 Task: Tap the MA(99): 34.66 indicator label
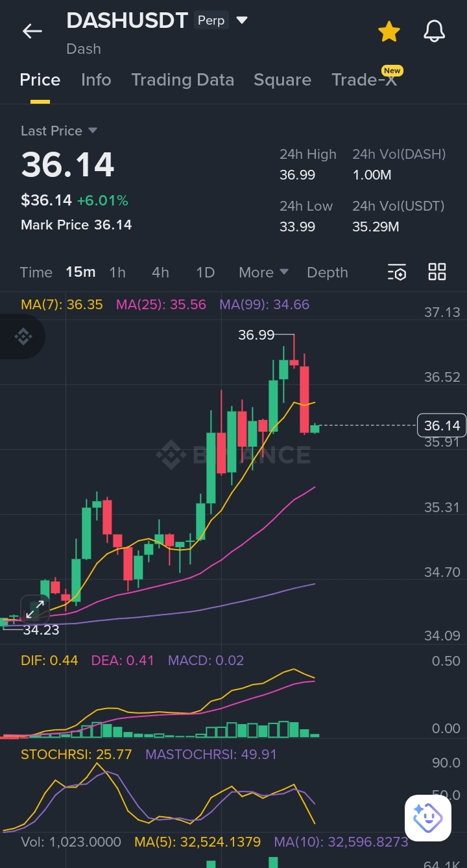264,304
